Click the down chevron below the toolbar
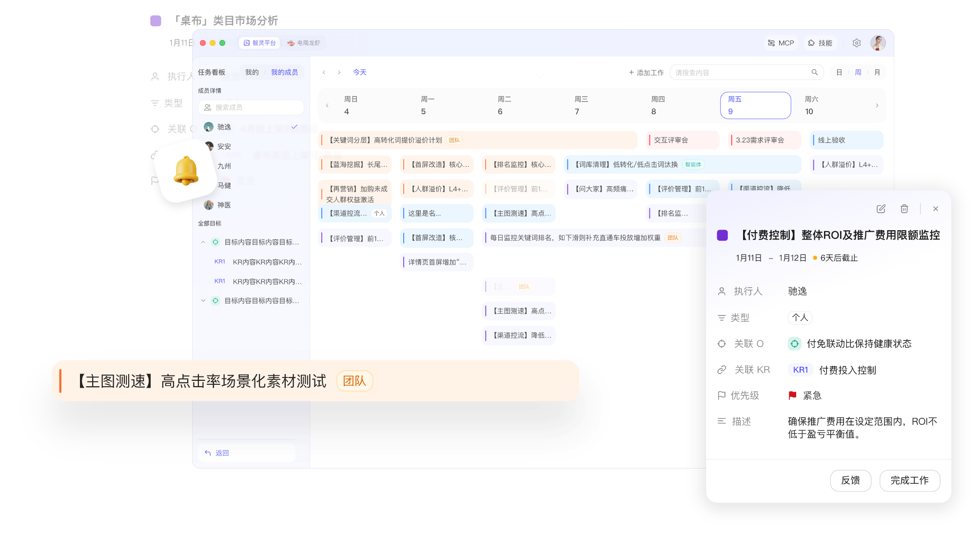This screenshot has height=534, width=980. [540, 77]
